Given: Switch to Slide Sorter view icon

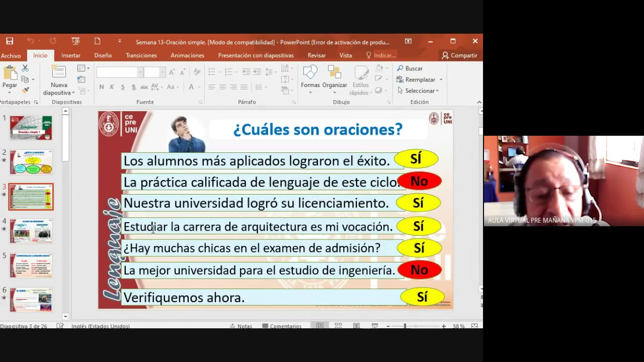Looking at the screenshot, I should 338,326.
